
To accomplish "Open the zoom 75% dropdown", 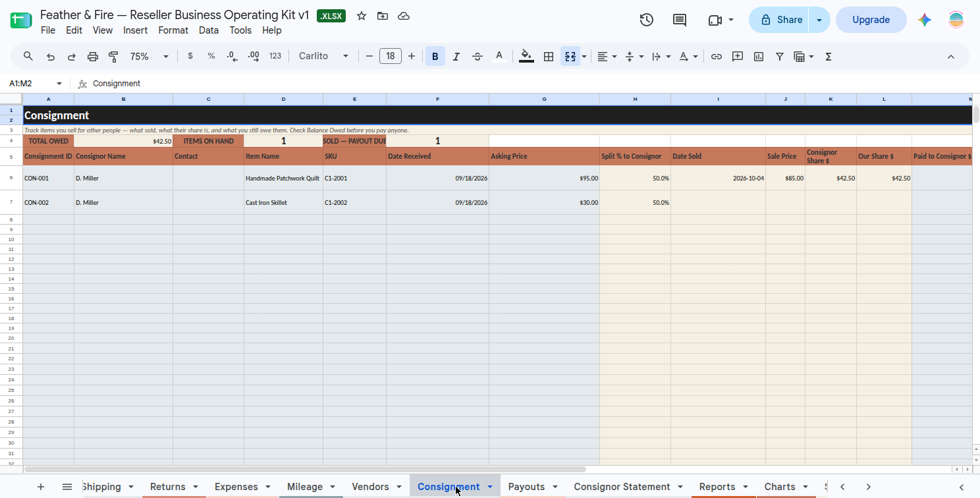I will coord(150,57).
